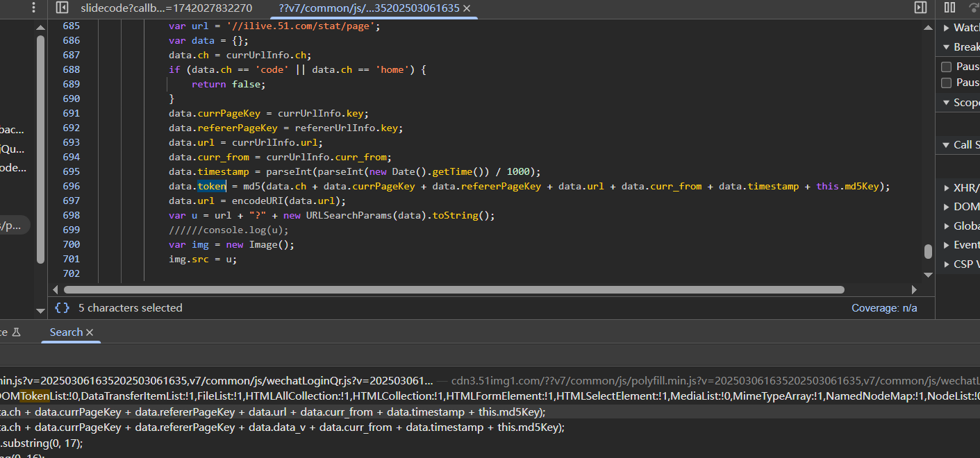Click the step over icon
The image size is (980, 458).
click(973, 8)
